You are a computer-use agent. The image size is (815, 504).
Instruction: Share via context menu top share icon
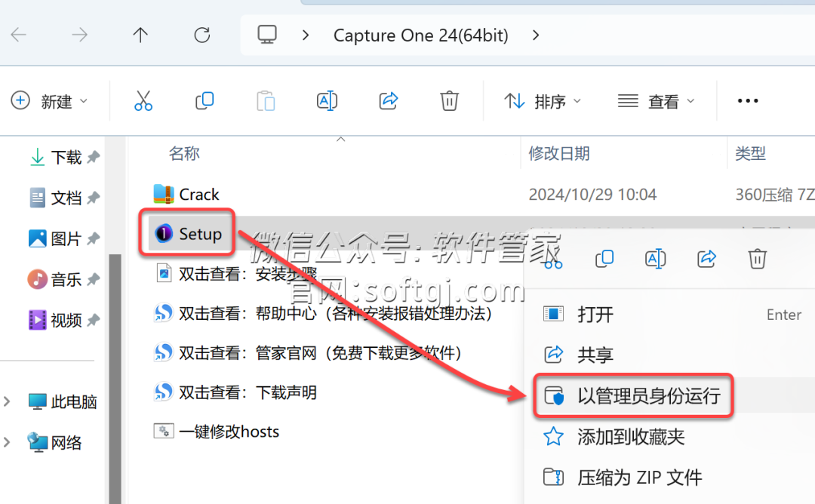point(706,259)
